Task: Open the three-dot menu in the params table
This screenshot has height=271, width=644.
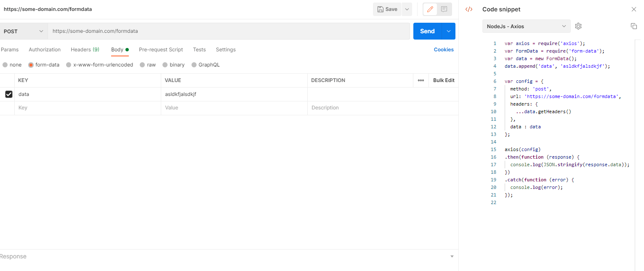Action: point(420,80)
